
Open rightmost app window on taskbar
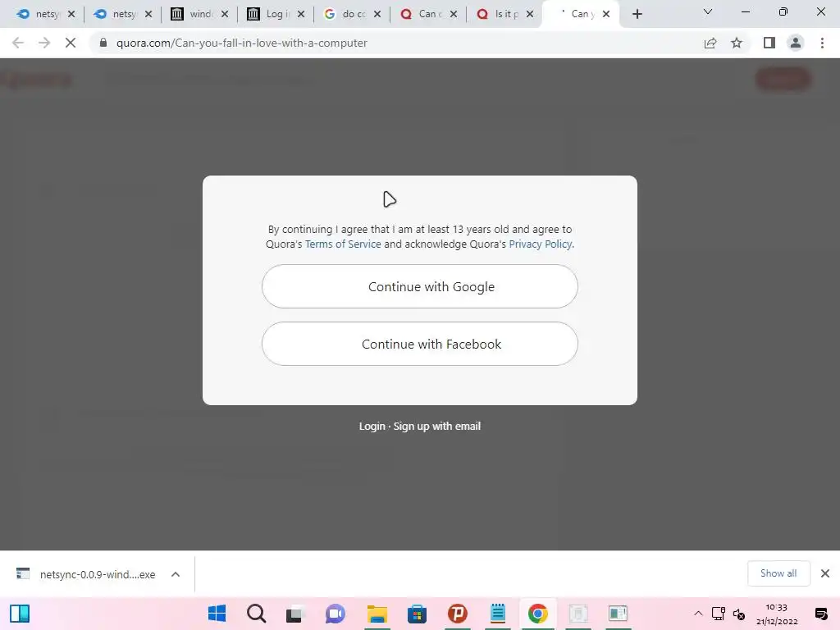tap(618, 614)
